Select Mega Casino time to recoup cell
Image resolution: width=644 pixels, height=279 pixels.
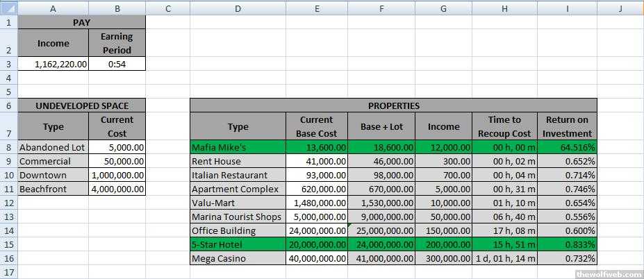[x=504, y=258]
